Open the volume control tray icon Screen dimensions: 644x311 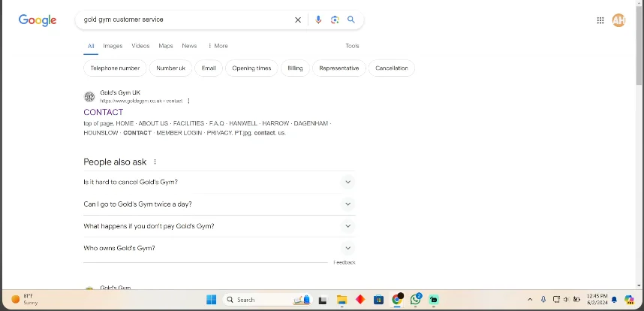coord(566,300)
